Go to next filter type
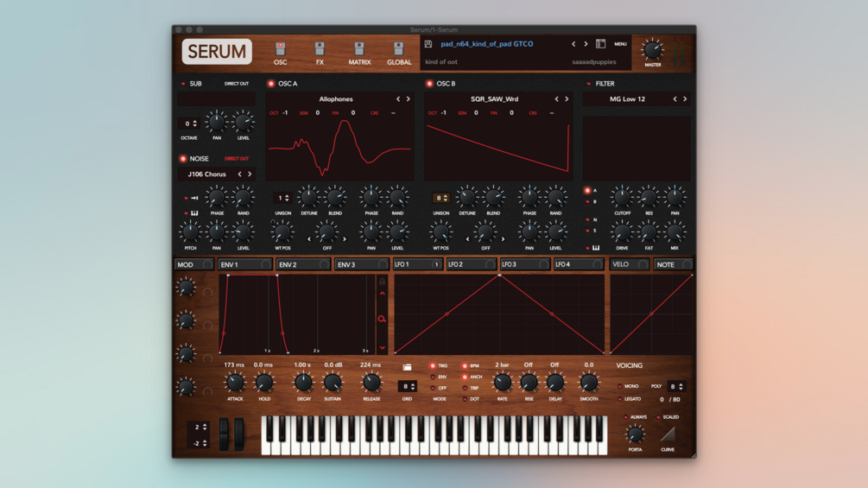 [685, 99]
